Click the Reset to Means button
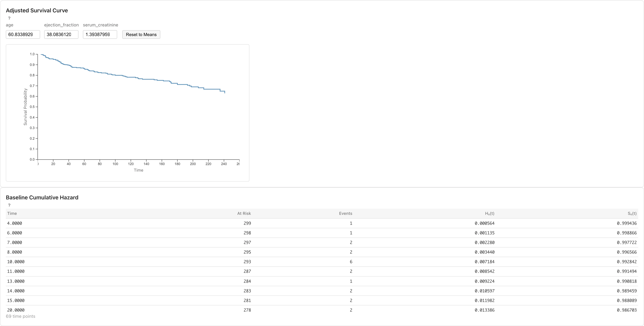This screenshot has height=326, width=644. pos(141,34)
